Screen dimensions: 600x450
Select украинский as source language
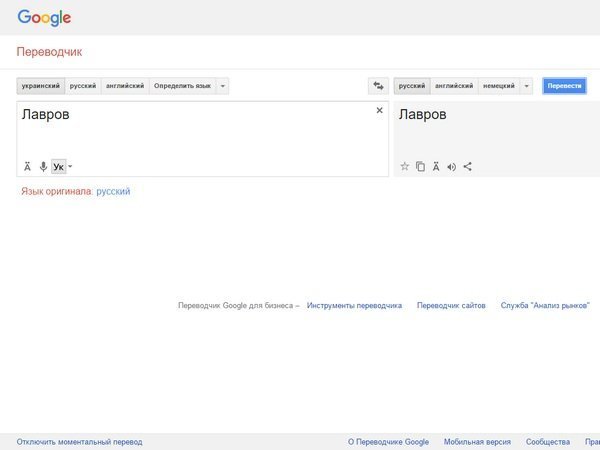pos(41,86)
